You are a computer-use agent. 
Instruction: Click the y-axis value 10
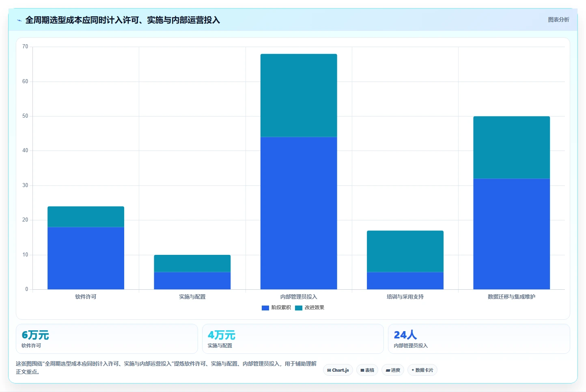[x=25, y=255]
